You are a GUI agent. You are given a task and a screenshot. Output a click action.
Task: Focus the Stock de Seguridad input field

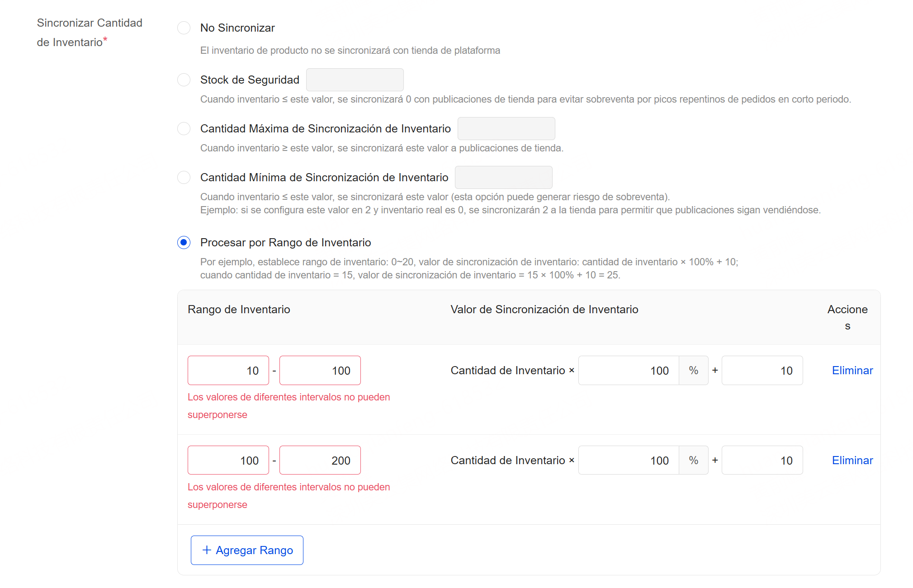tap(355, 80)
